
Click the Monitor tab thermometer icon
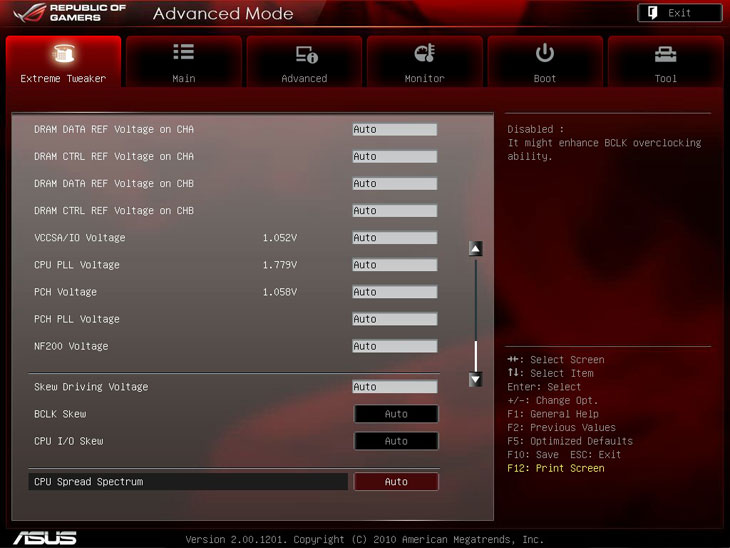(424, 54)
